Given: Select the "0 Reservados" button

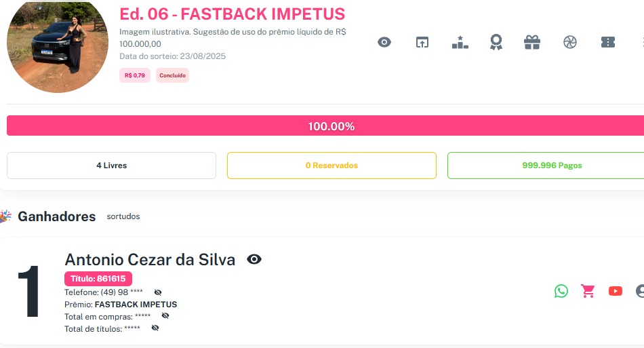Looking at the screenshot, I should pyautogui.click(x=331, y=166).
